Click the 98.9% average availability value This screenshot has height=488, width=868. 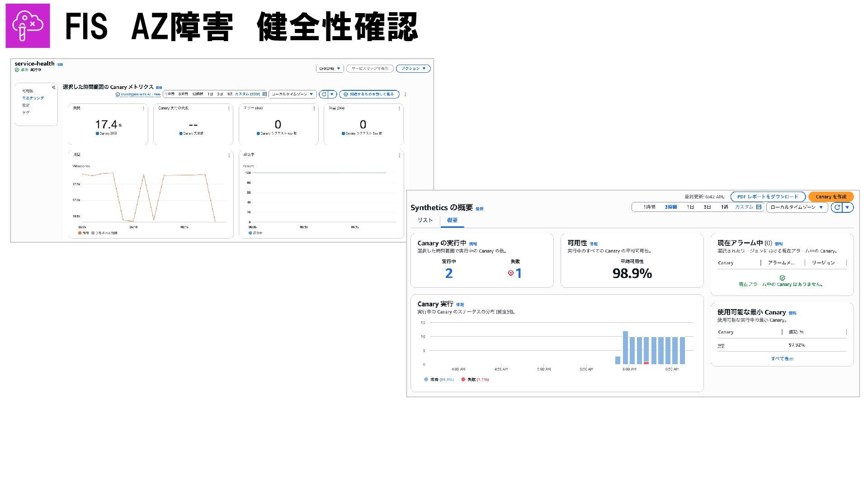click(632, 273)
